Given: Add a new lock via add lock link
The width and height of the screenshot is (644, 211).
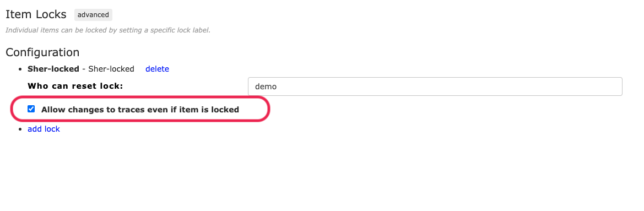Looking at the screenshot, I should [x=44, y=129].
